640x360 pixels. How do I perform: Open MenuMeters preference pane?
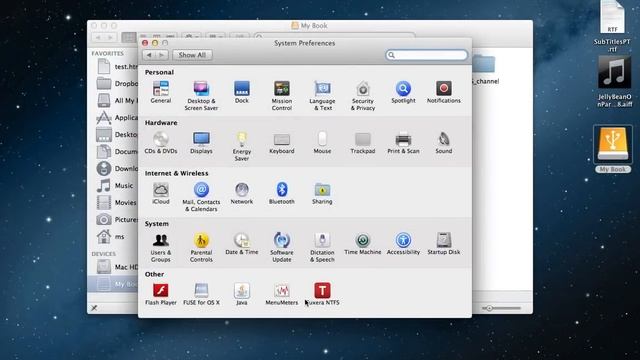(x=282, y=294)
